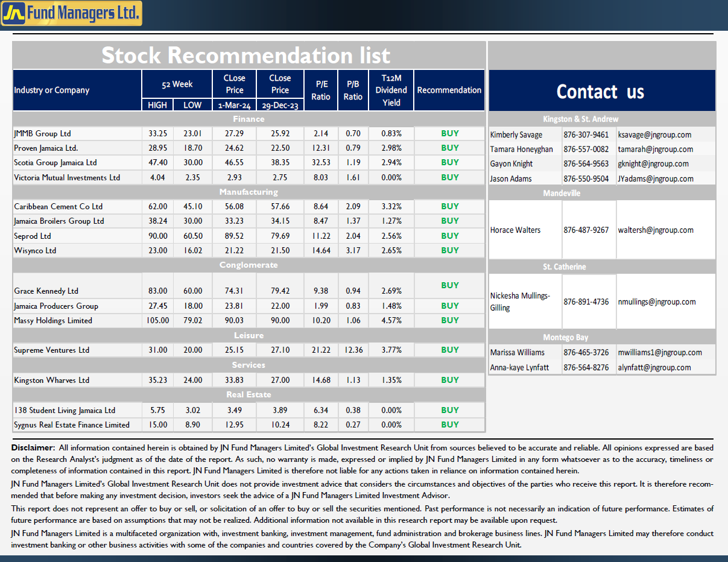
Task: Open email JYadams@jngroup.com
Action: 656,179
